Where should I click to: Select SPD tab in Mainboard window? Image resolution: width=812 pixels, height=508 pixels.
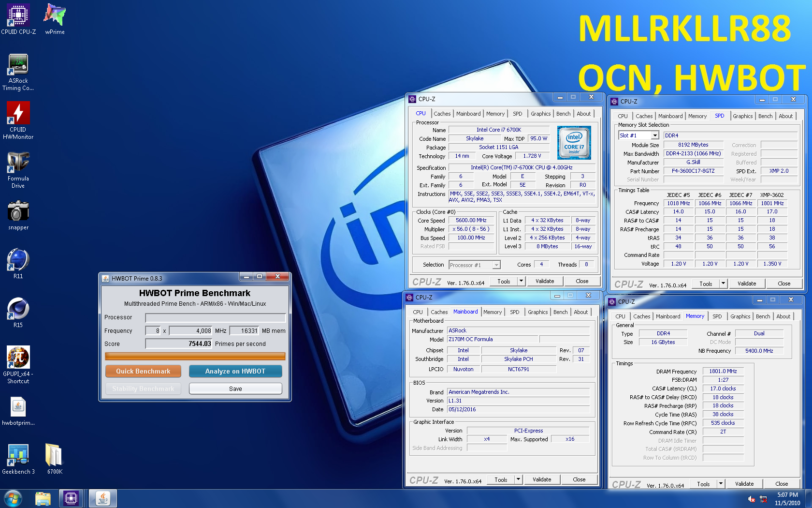tap(515, 312)
